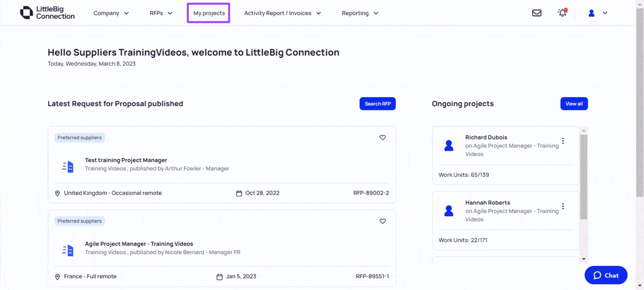This screenshot has width=644, height=290.
Task: Expand the RFPs dropdown menu
Action: [161, 13]
